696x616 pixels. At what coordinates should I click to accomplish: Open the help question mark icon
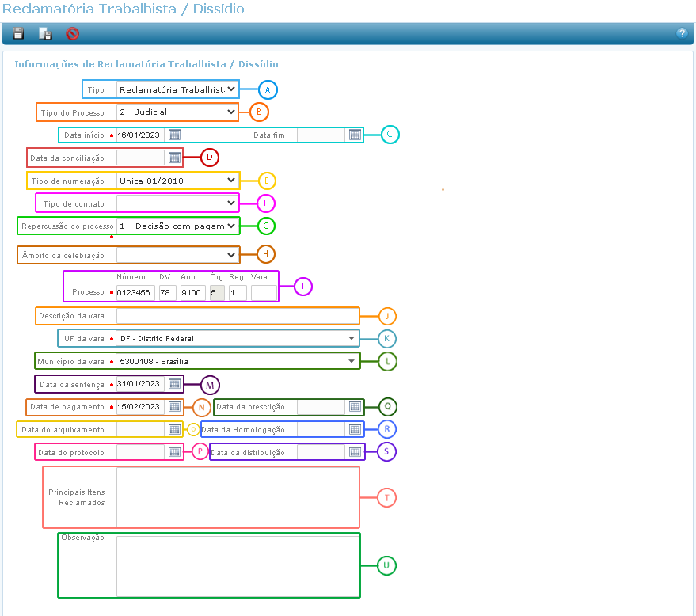[681, 33]
